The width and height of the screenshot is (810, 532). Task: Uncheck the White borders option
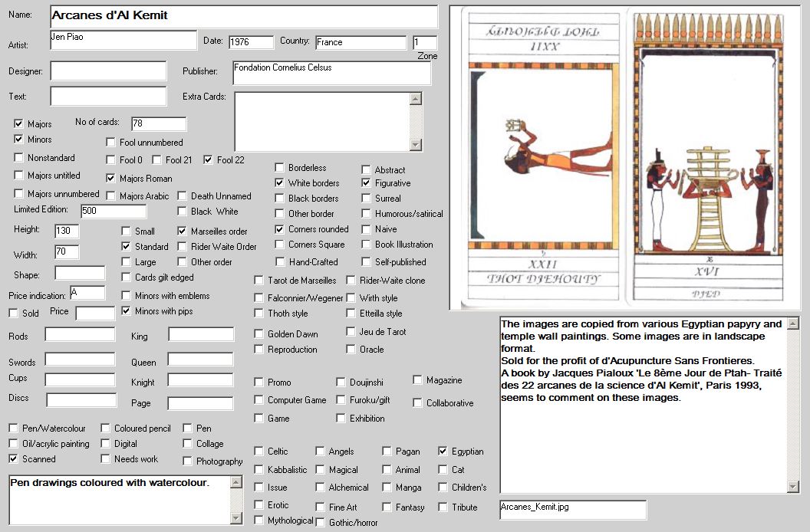click(x=280, y=183)
